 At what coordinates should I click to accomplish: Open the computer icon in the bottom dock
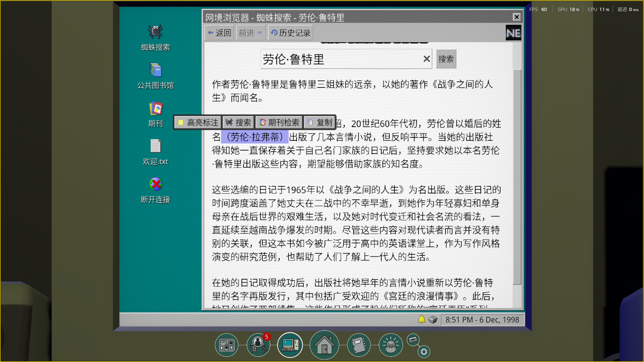290,345
